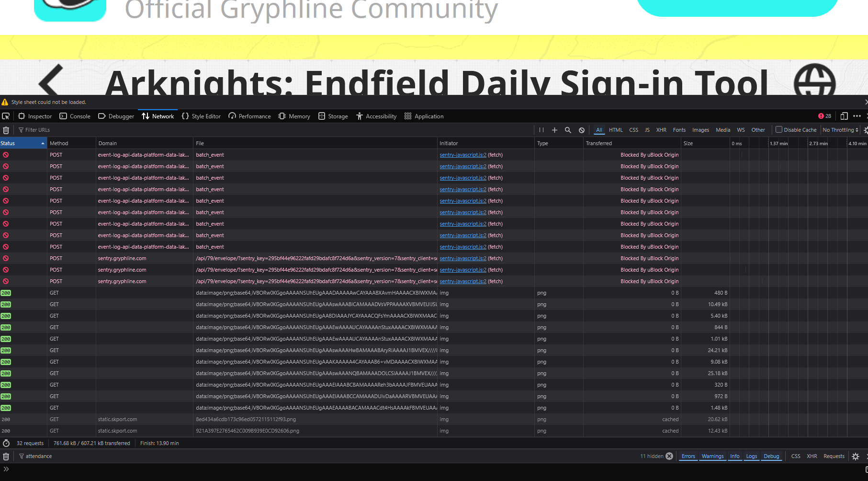Switch to the Console tab
Screen dimensions: 868x481
pyautogui.click(x=75, y=116)
